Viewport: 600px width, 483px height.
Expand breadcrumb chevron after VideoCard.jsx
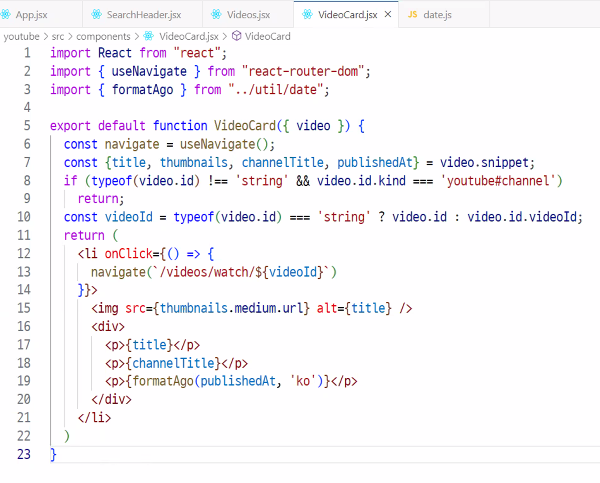click(x=225, y=36)
